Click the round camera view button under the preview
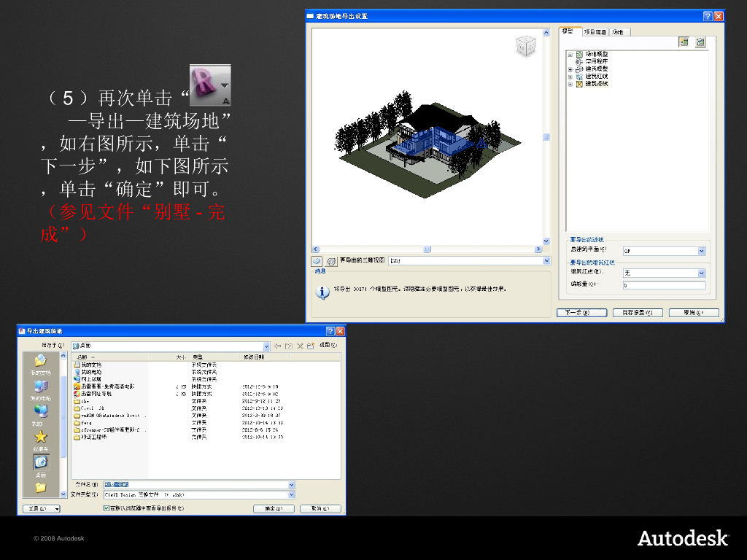Screen dimensions: 747x560 point(332,261)
